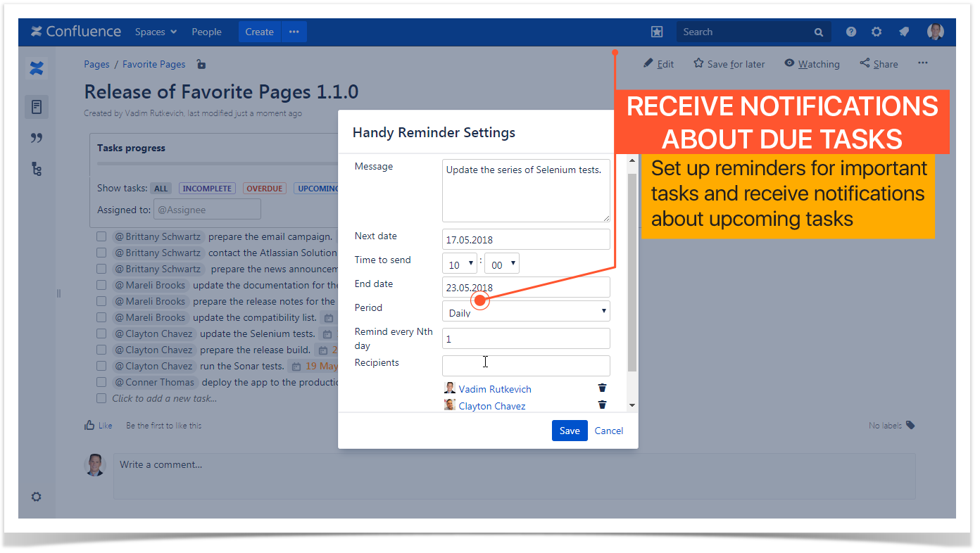Check the contact the Atlassian Solution task
Viewport: 980px width, 553px height.
101,253
